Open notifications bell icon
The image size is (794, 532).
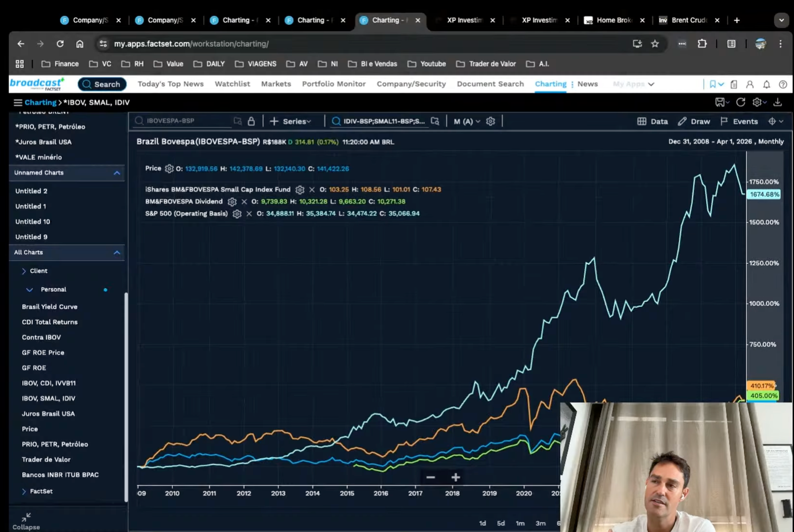pyautogui.click(x=767, y=85)
